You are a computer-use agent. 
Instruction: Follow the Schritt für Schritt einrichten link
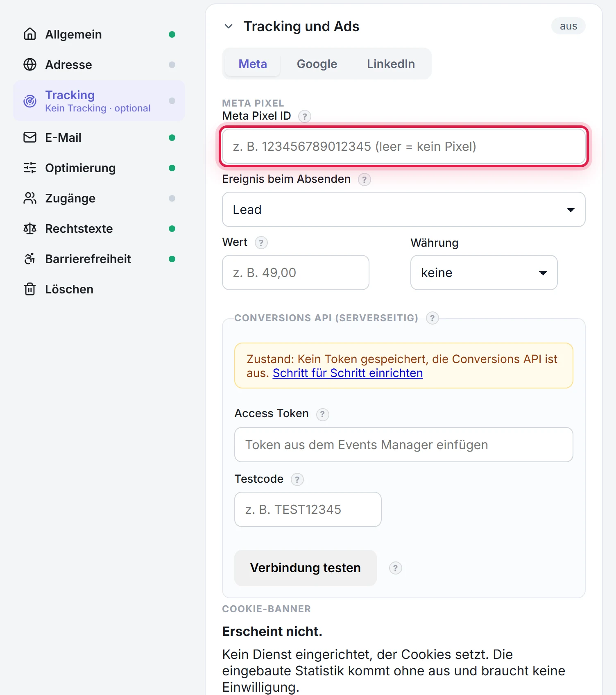pyautogui.click(x=348, y=373)
